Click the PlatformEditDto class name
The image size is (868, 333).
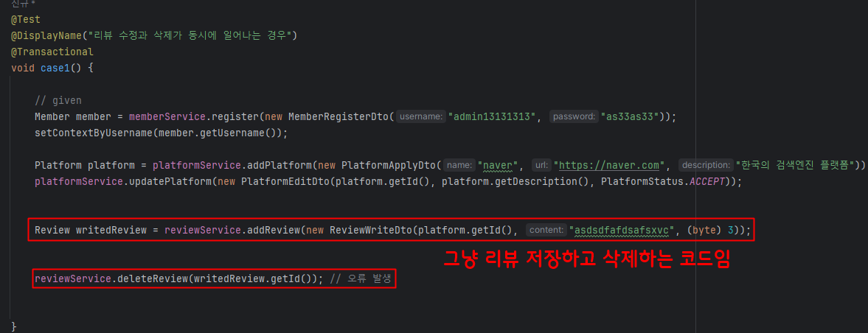point(285,181)
